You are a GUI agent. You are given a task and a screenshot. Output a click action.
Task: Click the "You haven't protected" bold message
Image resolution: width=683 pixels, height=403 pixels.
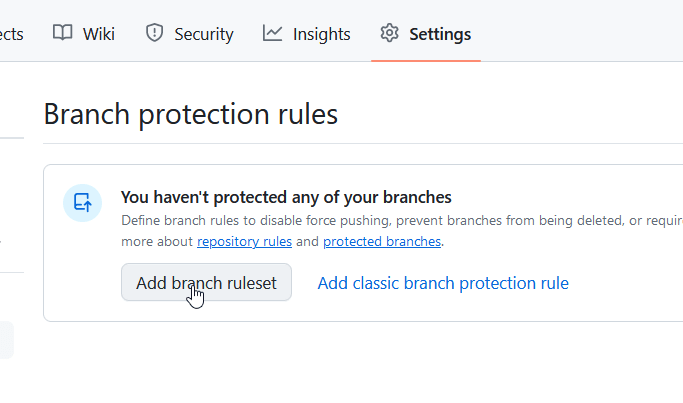(286, 197)
